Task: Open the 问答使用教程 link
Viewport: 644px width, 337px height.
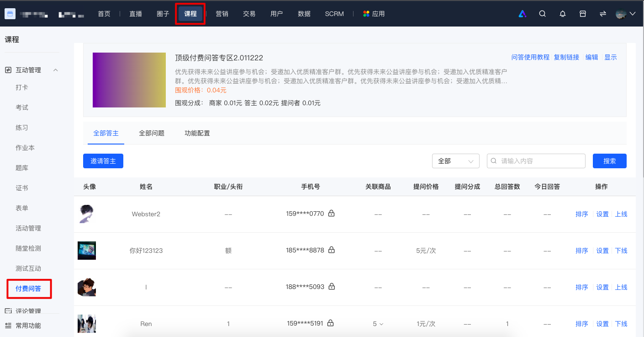Action: pos(530,57)
